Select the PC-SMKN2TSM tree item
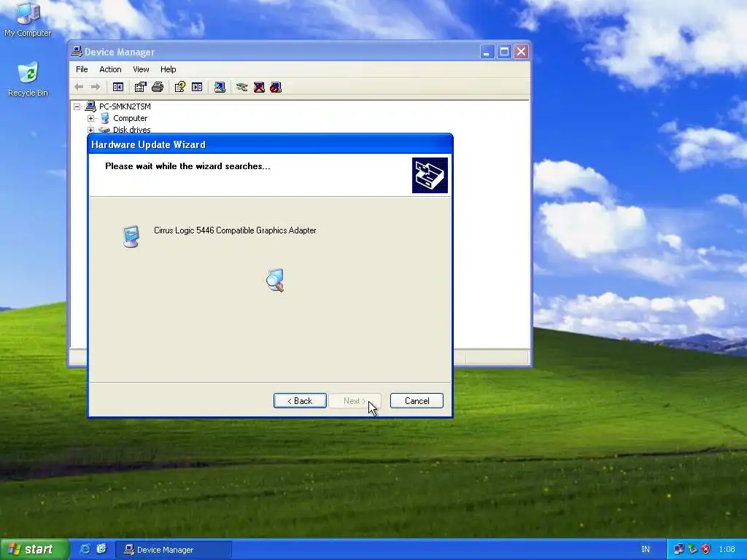 125,106
